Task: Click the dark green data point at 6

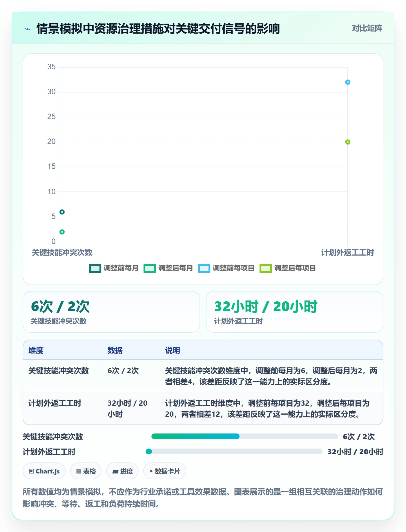Action: tap(62, 212)
